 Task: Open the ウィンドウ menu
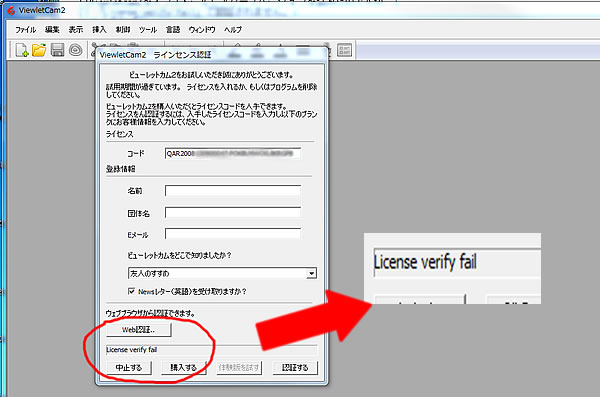(x=202, y=30)
